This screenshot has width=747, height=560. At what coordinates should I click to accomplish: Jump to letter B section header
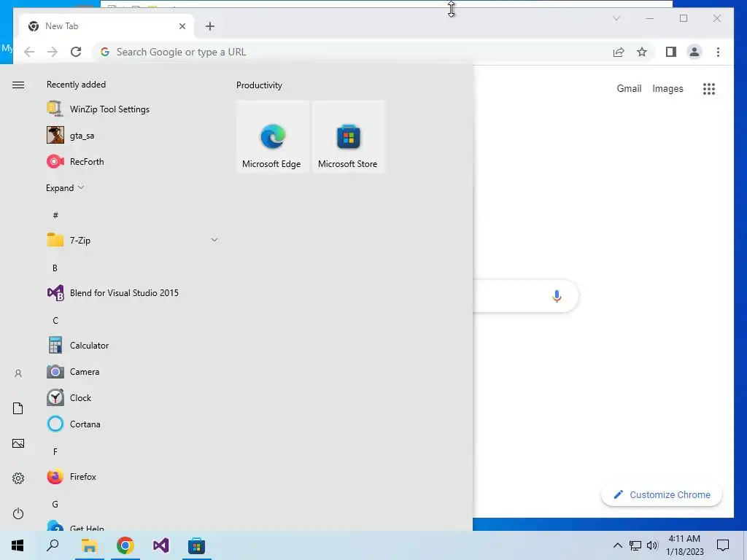pos(55,268)
